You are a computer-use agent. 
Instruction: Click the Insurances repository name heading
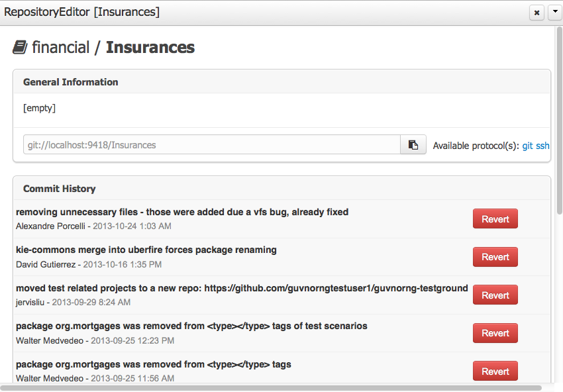150,48
